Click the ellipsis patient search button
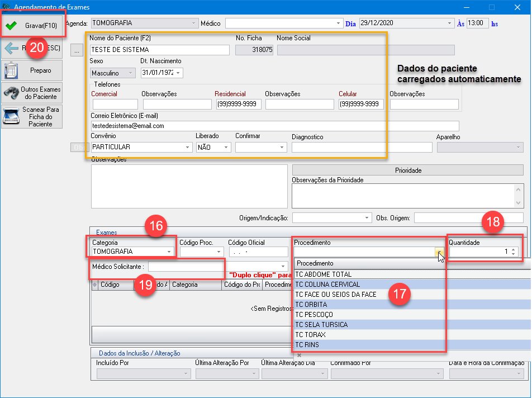This screenshot has height=398, width=532. [77, 50]
